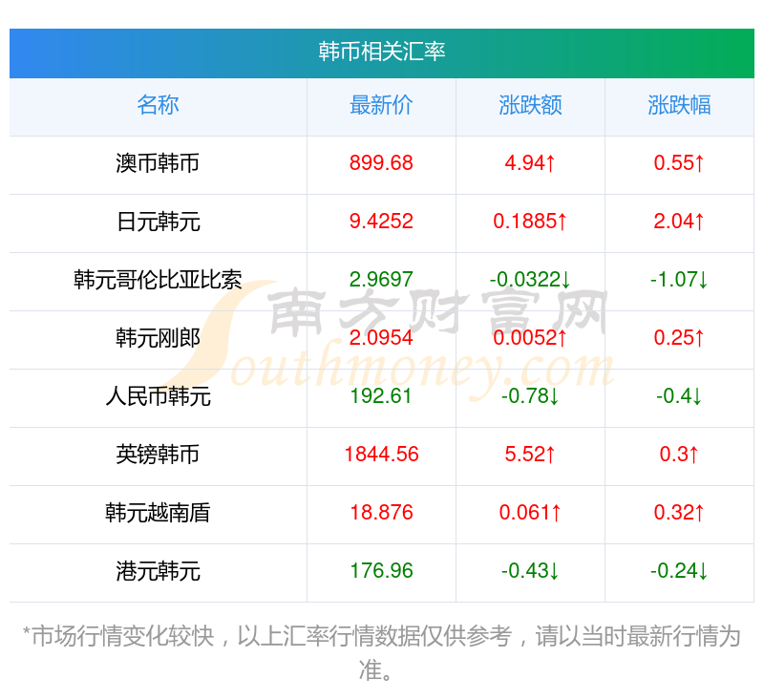Select the 日元韩元 row name
Screen dimensions: 764x700
(x=158, y=222)
